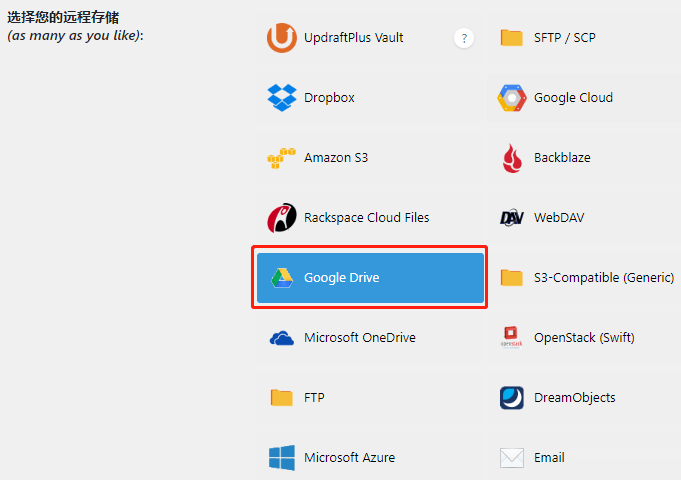Click the UpdraftPlus Vault logo icon
681x480 pixels.
[x=282, y=38]
